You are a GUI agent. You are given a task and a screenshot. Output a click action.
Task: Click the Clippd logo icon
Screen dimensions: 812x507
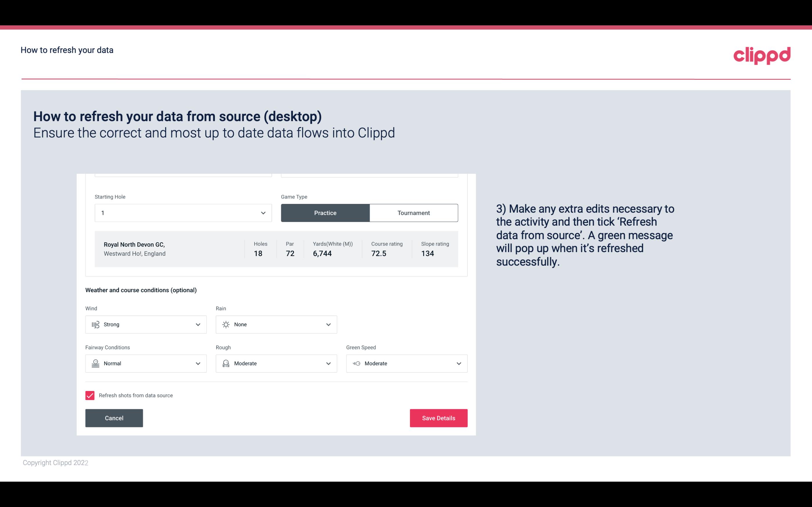(x=762, y=54)
